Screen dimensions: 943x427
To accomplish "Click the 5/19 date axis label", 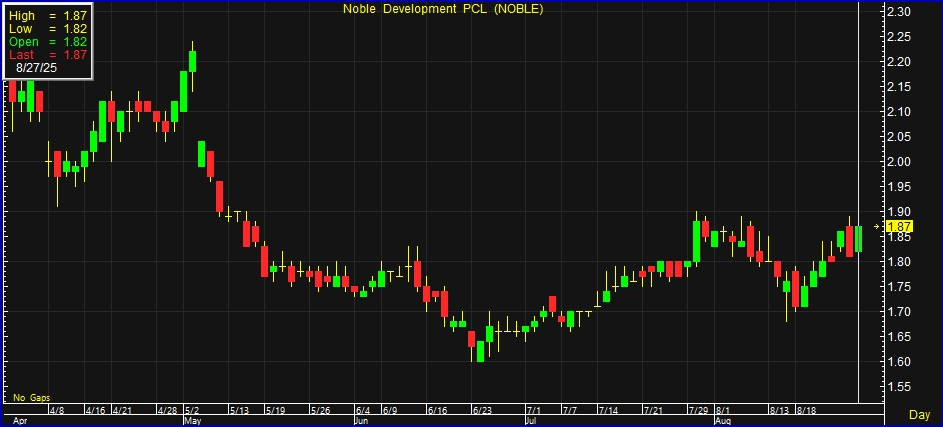I will (275, 411).
